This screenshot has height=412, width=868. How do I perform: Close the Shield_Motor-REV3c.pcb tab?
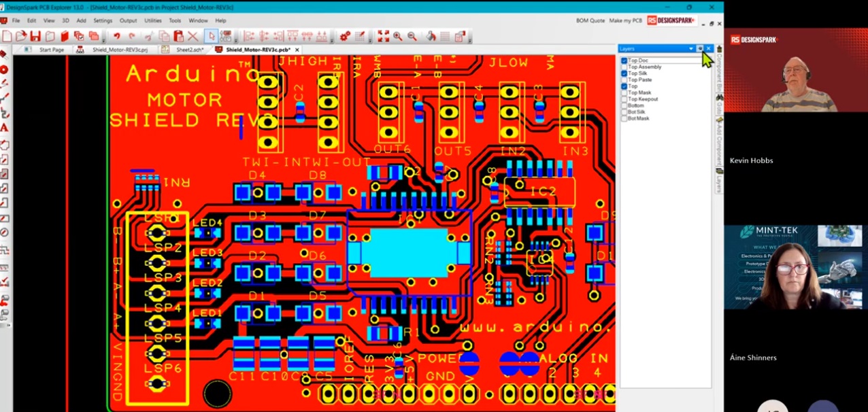297,50
